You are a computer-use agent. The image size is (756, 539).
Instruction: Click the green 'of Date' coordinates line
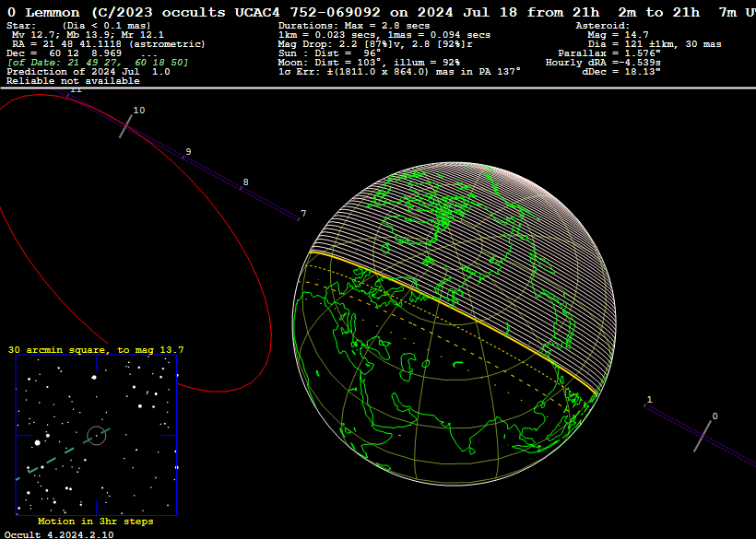point(98,63)
